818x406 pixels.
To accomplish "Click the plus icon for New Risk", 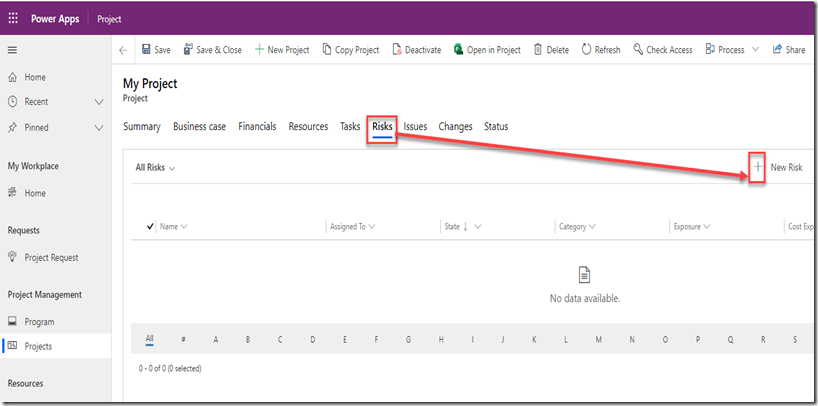I will 758,167.
